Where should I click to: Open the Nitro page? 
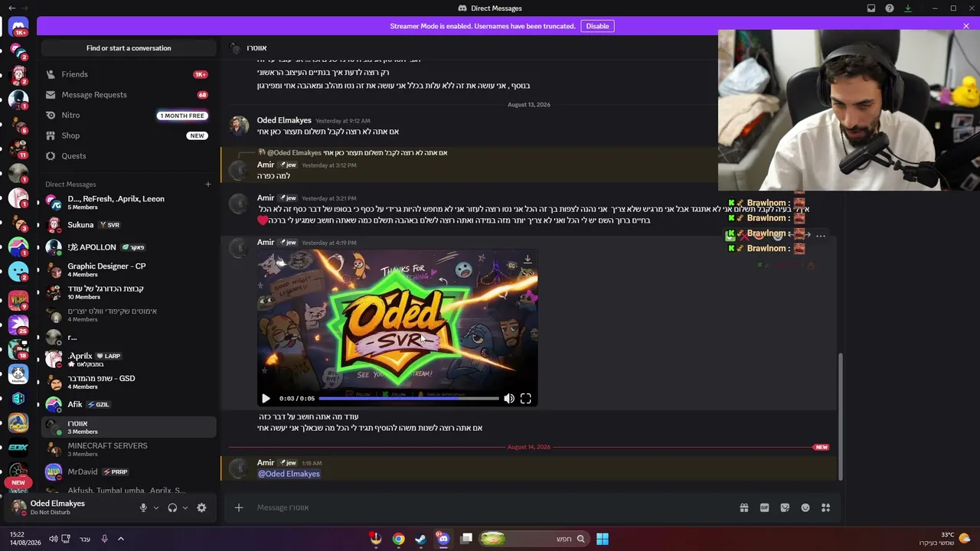coord(127,116)
